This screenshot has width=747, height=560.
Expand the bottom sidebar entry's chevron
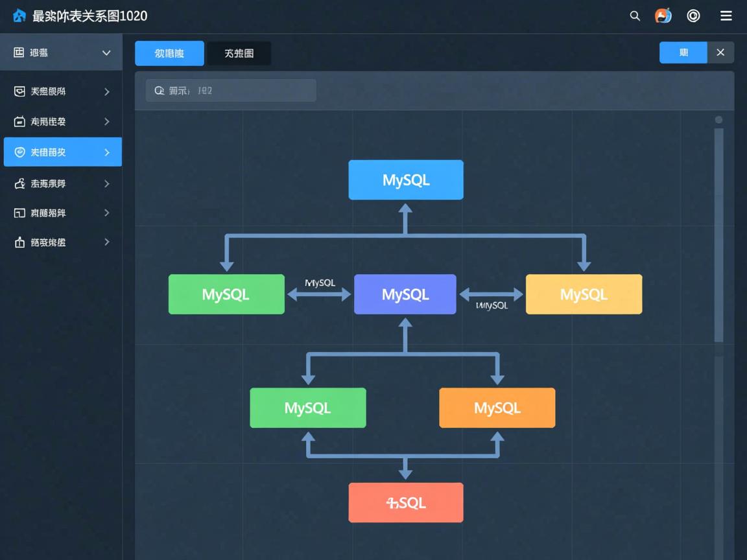(106, 242)
